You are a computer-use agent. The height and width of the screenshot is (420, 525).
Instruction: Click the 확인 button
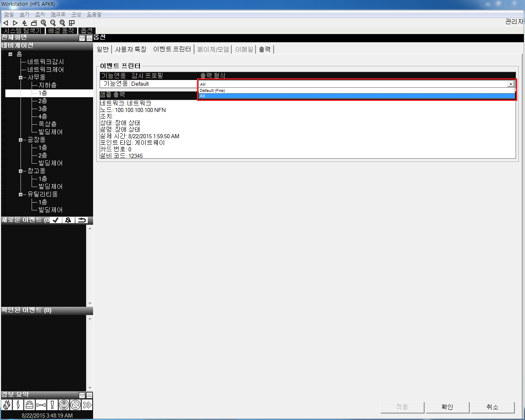point(447,407)
